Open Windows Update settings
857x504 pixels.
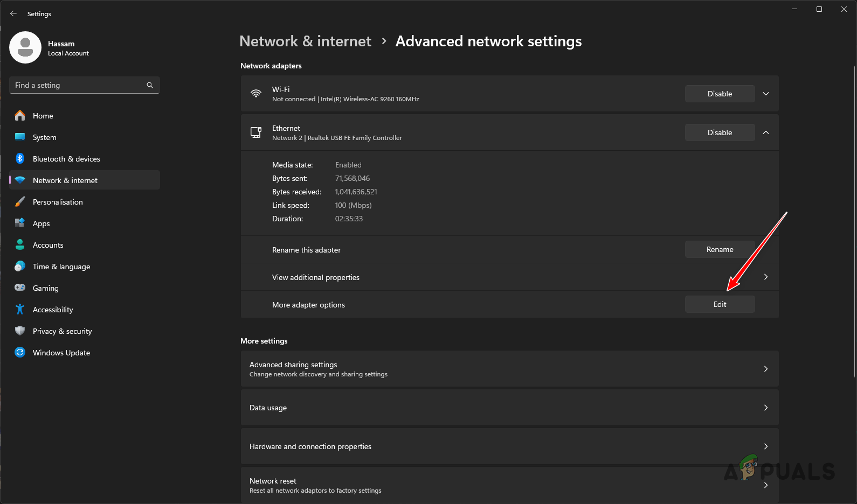click(x=61, y=353)
